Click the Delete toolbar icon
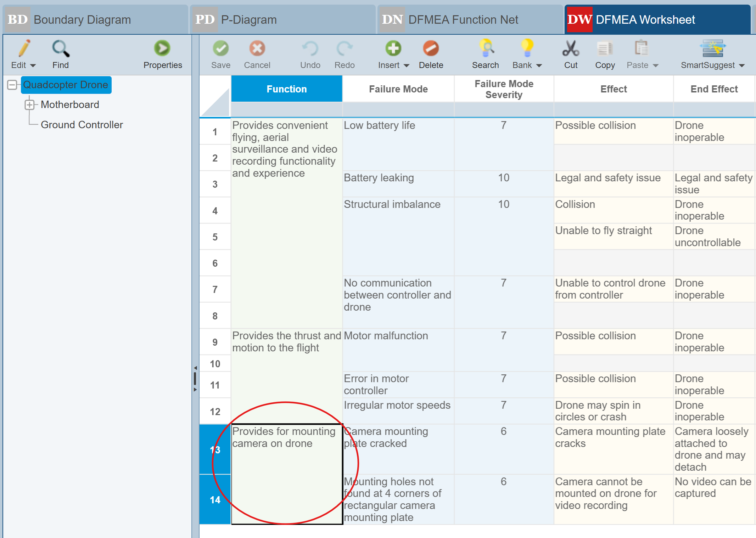Screen dimensions: 756x538 click(431, 49)
